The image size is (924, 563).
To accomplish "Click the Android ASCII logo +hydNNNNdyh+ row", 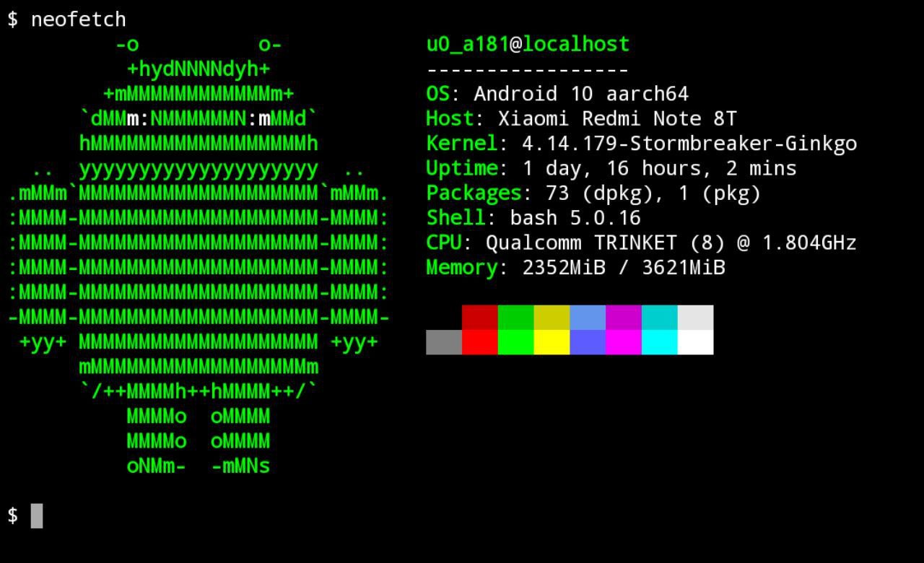I will point(199,69).
